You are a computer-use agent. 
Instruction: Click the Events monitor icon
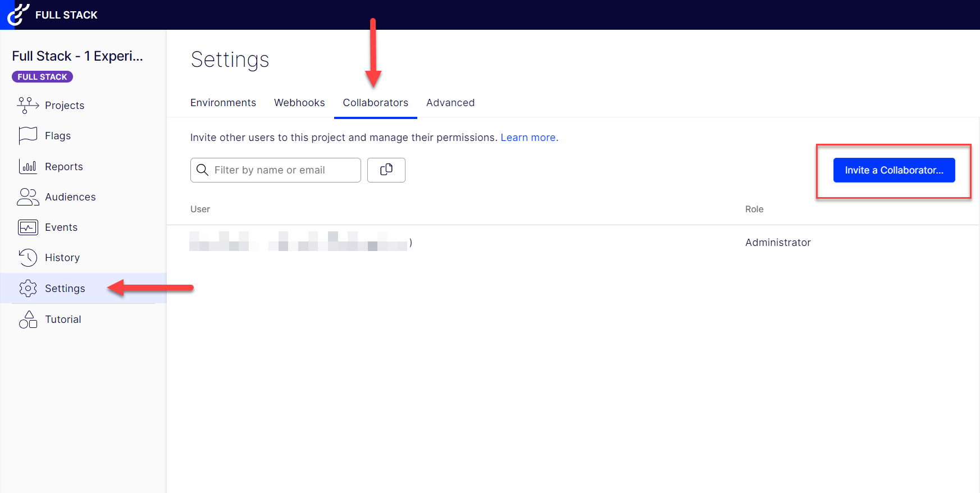(28, 227)
